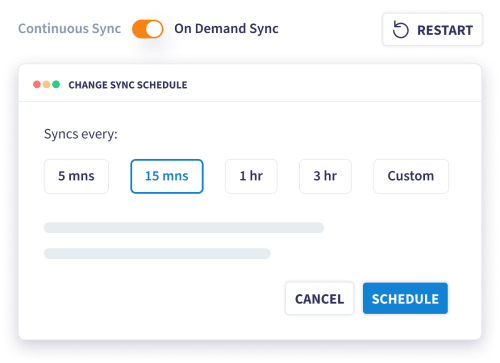
Task: Click the white knob of the sync toggle
Action: [154, 29]
